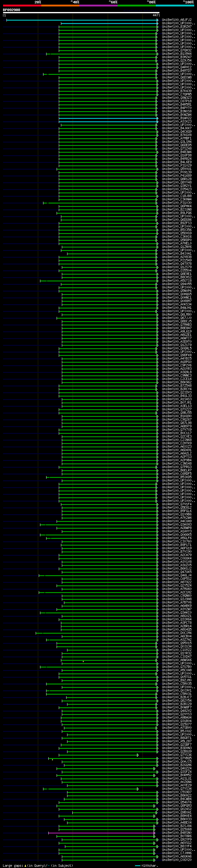Click the purple ~60% identity legend segment
This screenshot has width=197, height=868.
(x=99, y=6)
